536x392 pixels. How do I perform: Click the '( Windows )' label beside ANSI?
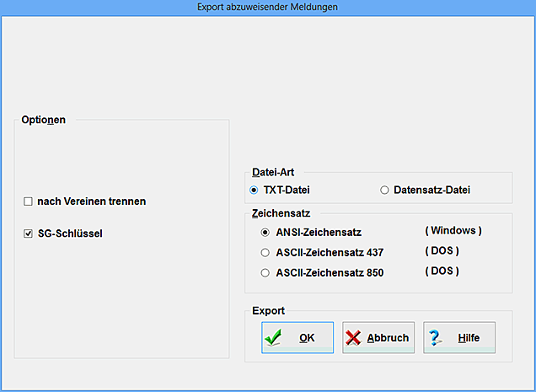pyautogui.click(x=453, y=230)
